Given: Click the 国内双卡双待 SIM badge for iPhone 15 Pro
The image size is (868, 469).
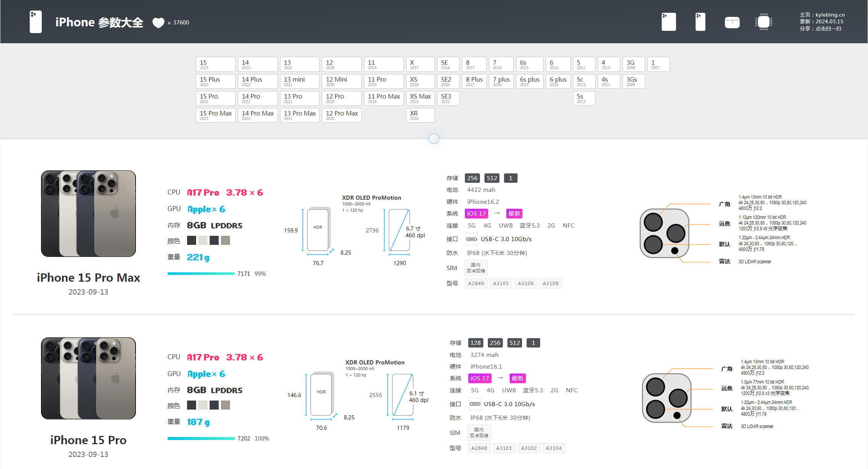Looking at the screenshot, I should point(479,433).
